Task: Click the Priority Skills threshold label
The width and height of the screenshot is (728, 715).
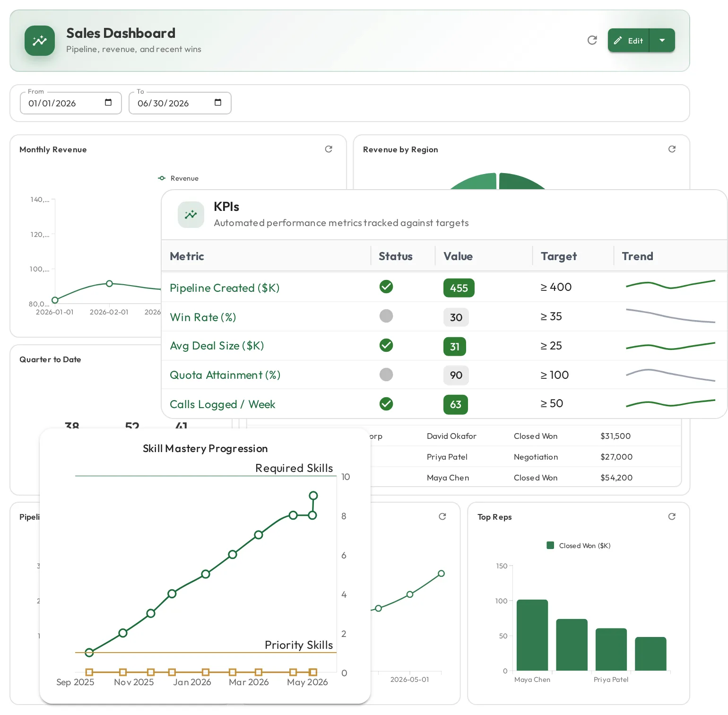Action: click(x=299, y=645)
